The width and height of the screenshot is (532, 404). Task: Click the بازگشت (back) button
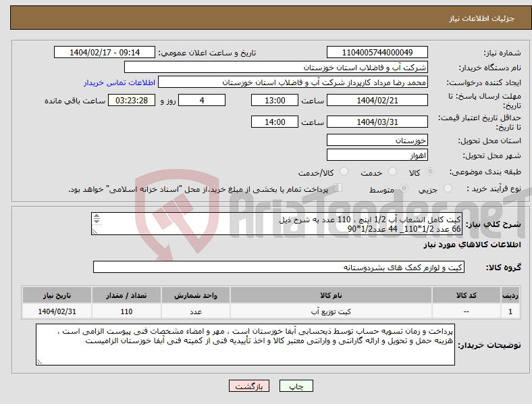[249, 386]
